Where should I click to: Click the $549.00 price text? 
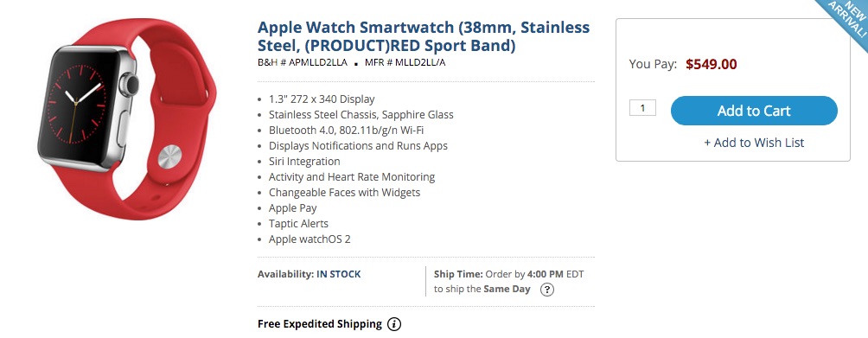click(x=712, y=64)
